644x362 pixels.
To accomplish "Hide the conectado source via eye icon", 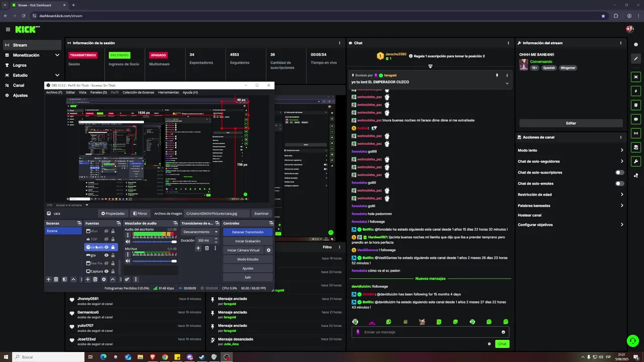I will click(106, 247).
